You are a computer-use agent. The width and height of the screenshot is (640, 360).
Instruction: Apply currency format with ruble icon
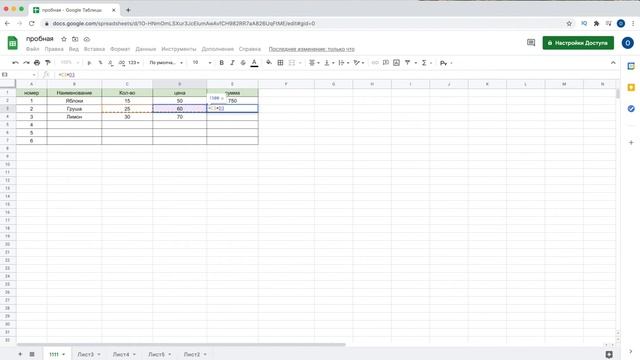(89, 63)
